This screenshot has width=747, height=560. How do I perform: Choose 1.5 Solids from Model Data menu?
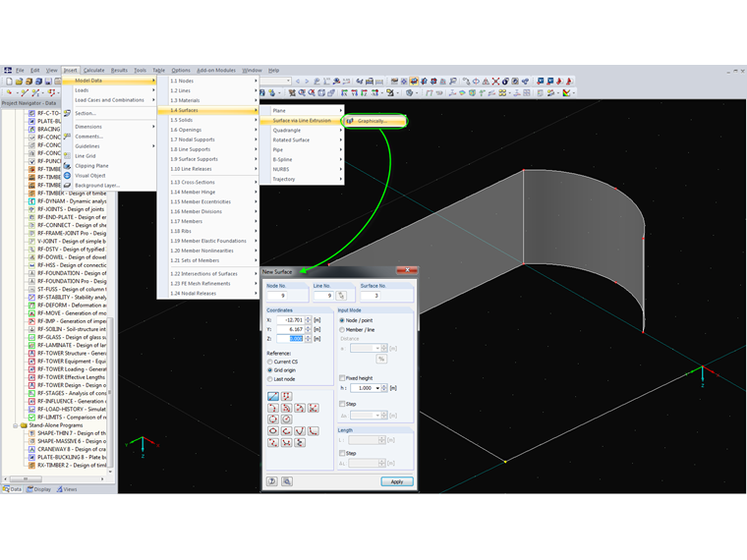coord(208,120)
